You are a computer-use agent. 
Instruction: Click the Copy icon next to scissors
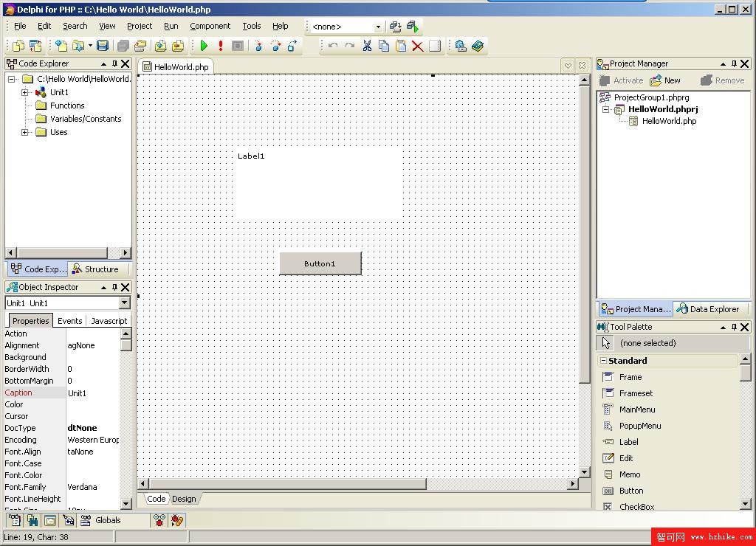point(384,46)
